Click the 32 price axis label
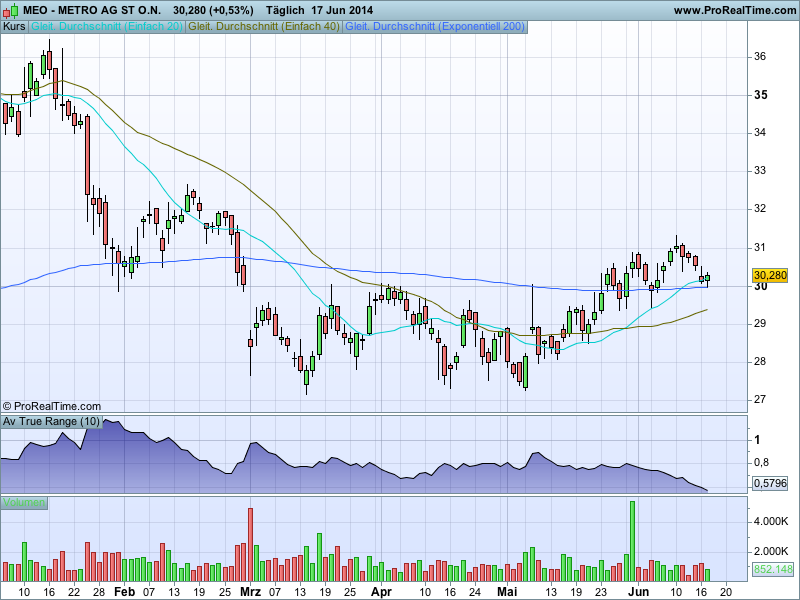The height and width of the screenshot is (600, 800). click(x=760, y=209)
